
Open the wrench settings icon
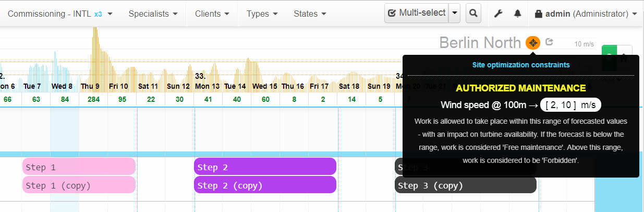point(498,14)
